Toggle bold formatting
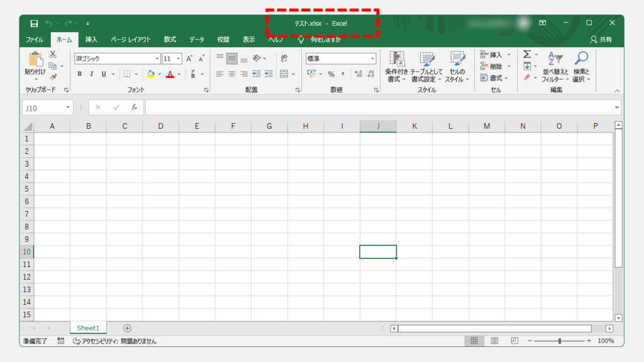The image size is (644, 362). click(x=80, y=74)
